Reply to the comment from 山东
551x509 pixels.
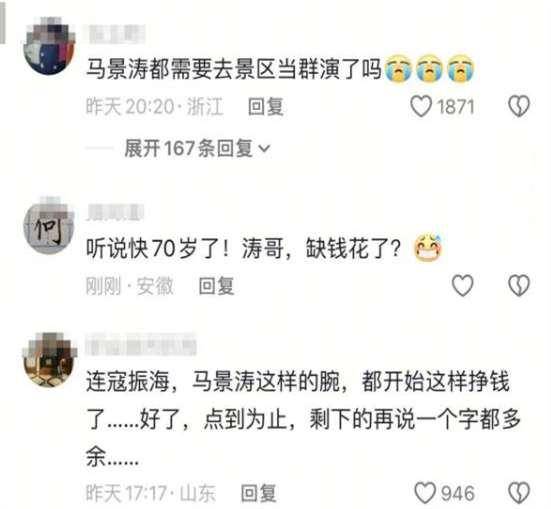pyautogui.click(x=259, y=493)
